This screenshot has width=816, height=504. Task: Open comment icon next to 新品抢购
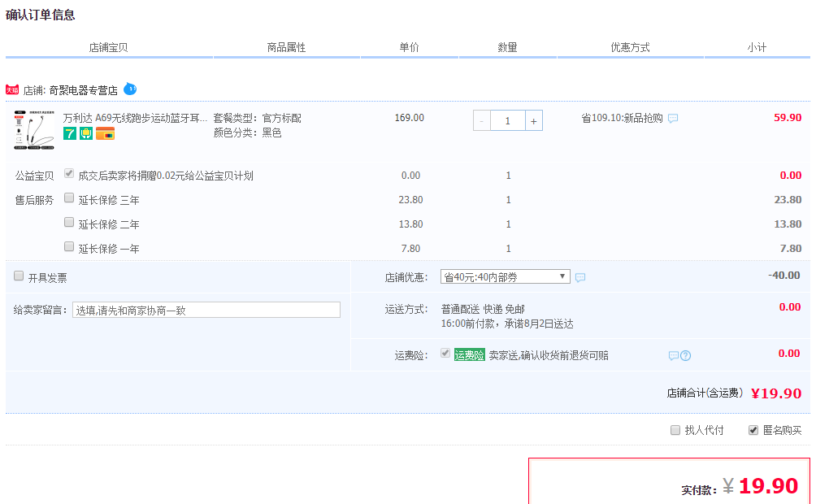click(673, 118)
